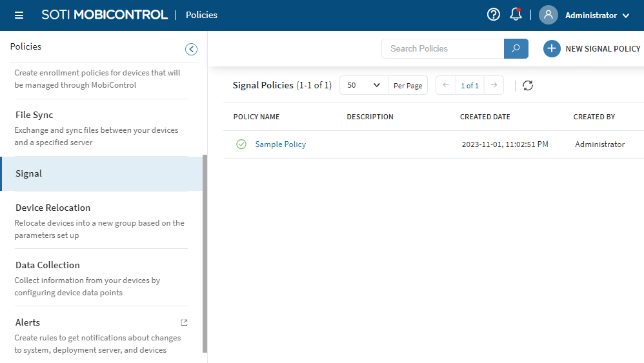Click 'Create rules to get notifications' text
This screenshot has height=363, width=644.
(97, 344)
